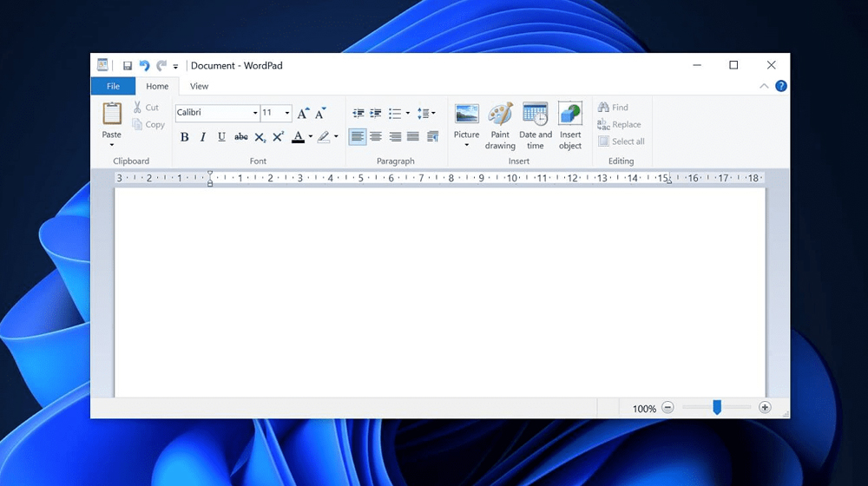Click the zoom slider handle
This screenshot has height=486, width=868.
(717, 408)
